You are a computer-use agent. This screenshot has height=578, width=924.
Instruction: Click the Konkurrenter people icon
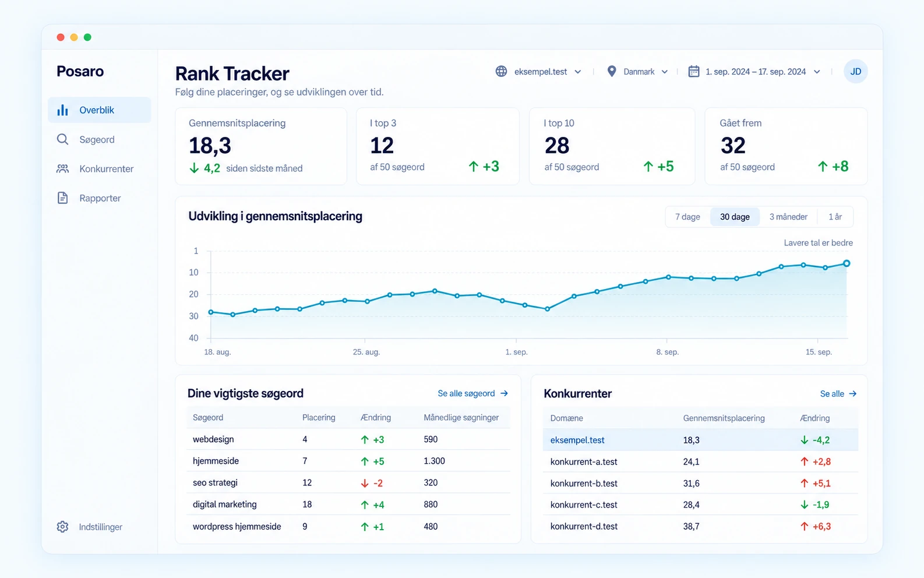click(x=62, y=168)
